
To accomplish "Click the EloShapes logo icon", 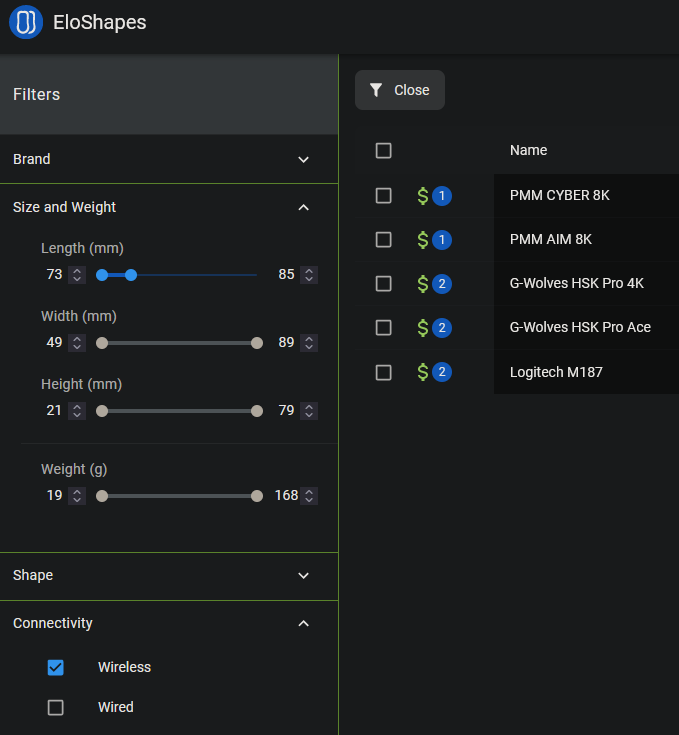I will [x=26, y=22].
